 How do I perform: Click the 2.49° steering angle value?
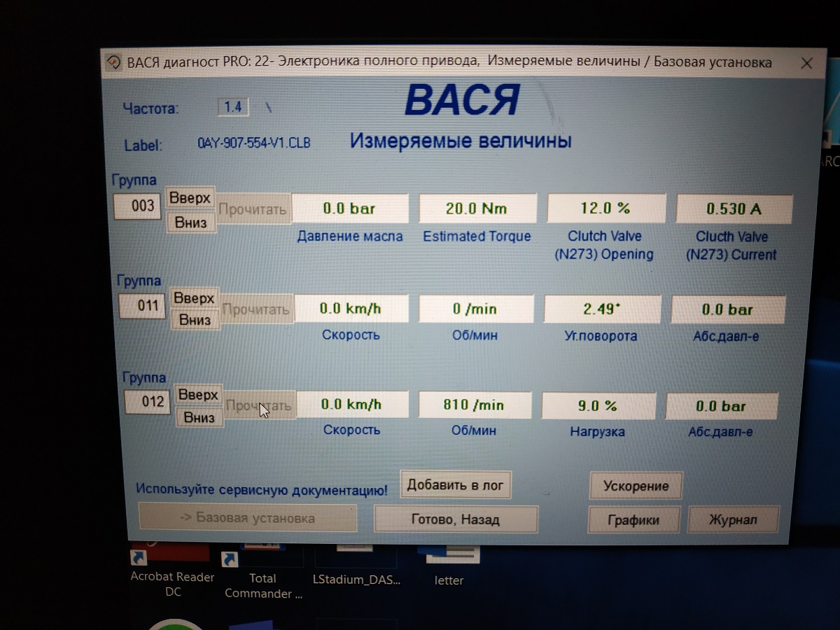(602, 309)
